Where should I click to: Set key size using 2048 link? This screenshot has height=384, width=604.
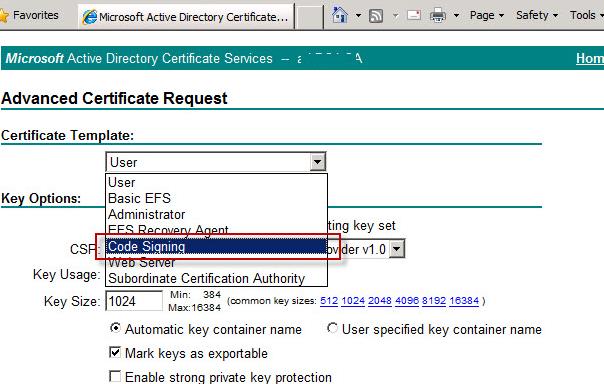(x=380, y=300)
